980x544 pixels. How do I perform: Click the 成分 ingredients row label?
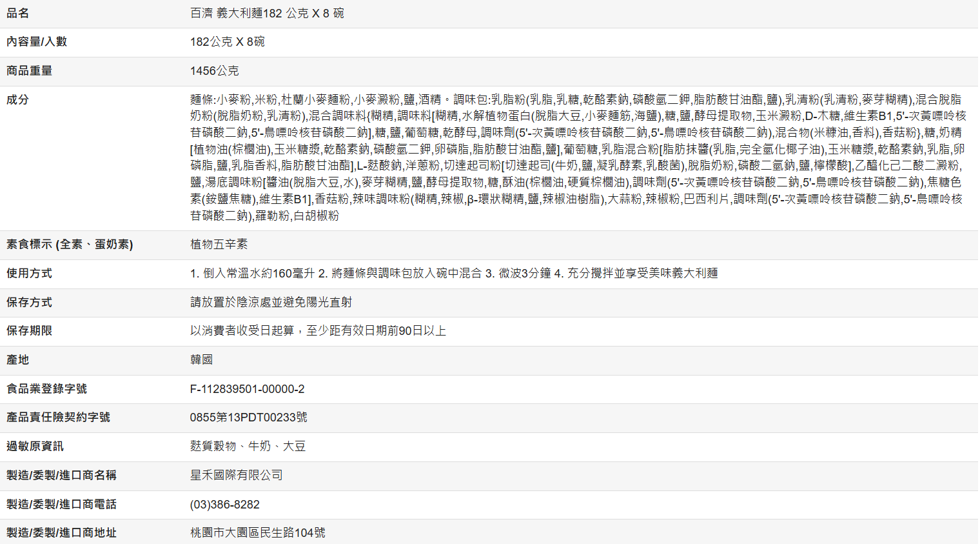18,100
